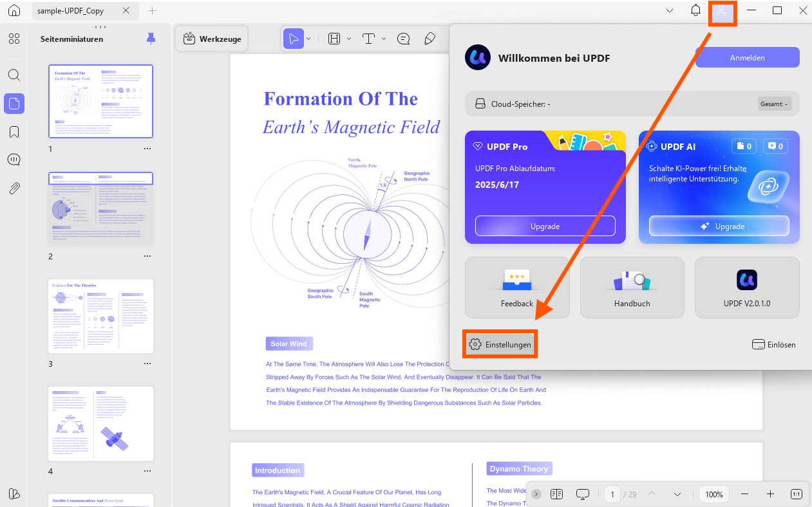Screen dimensions: 812x507
Task: Pin the Seitenminiaturen panel
Action: tap(151, 39)
